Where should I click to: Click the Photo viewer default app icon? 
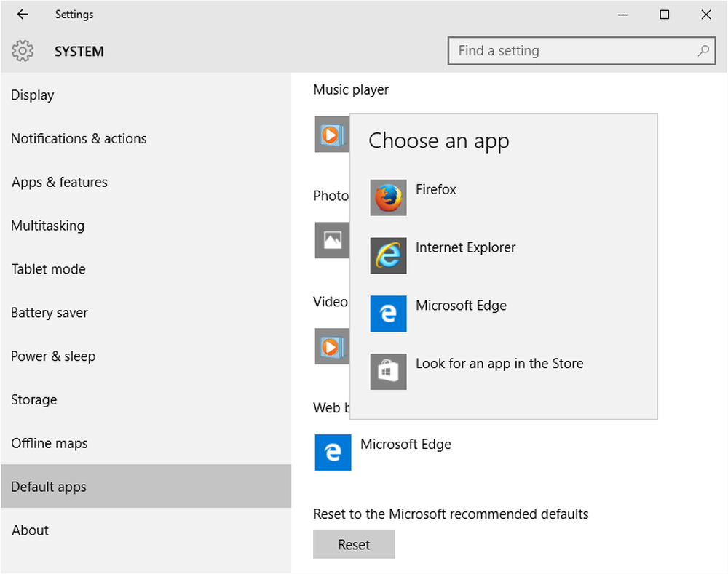(331, 240)
